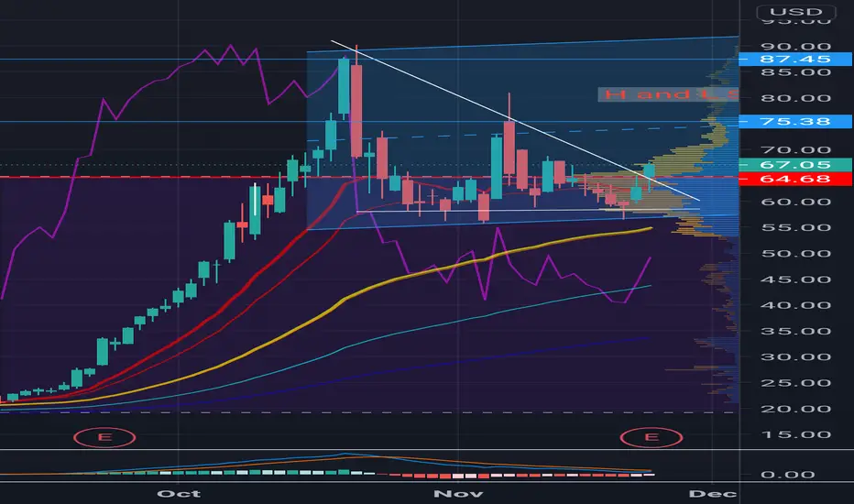Click the Nov date label
This screenshot has height=504, width=854.
458,494
